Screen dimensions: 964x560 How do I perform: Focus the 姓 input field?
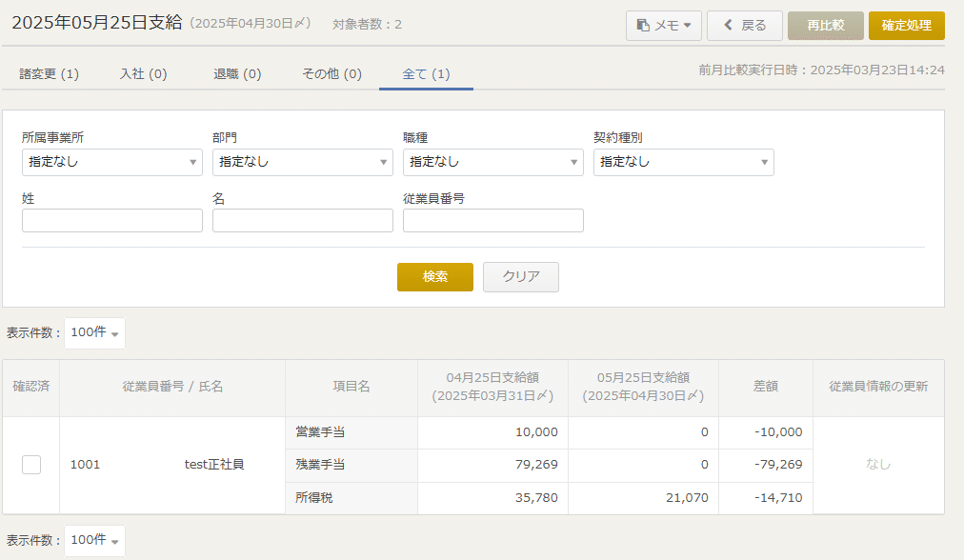(111, 221)
